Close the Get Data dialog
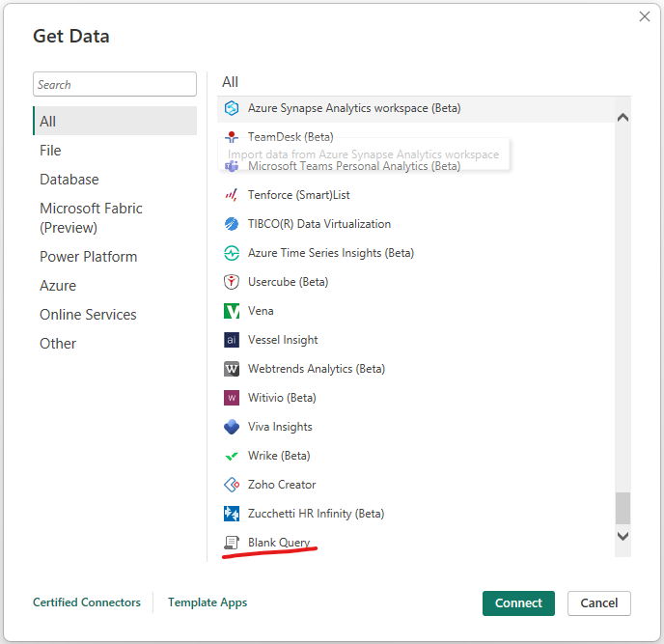Image resolution: width=664 pixels, height=644 pixels. [x=645, y=16]
